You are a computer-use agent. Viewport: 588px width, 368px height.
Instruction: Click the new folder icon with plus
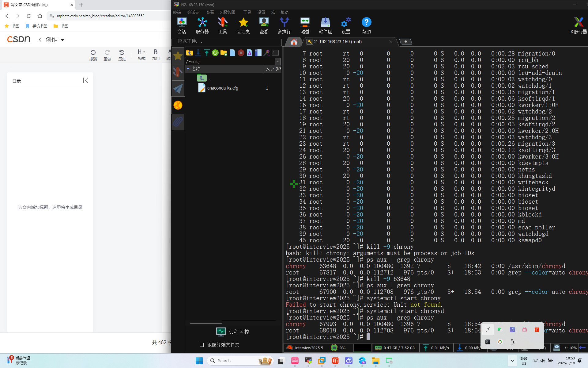pos(224,53)
